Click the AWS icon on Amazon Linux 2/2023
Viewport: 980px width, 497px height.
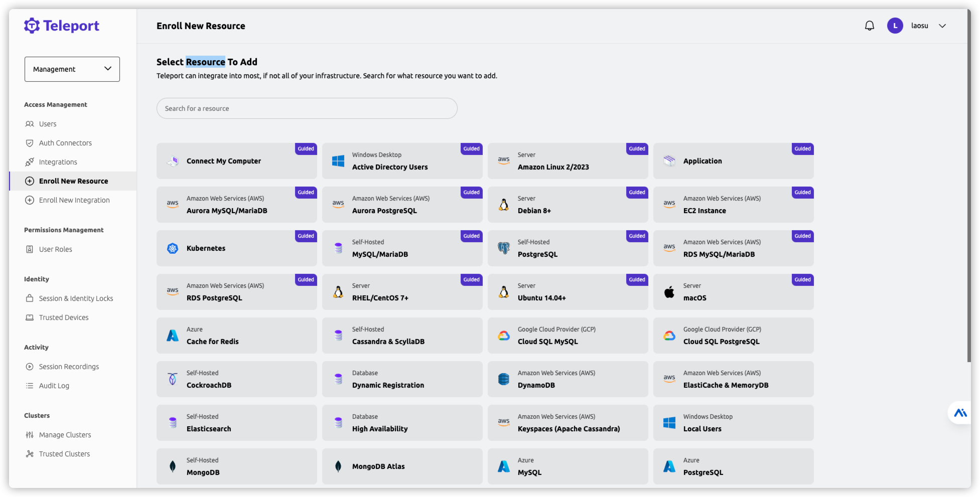point(504,160)
